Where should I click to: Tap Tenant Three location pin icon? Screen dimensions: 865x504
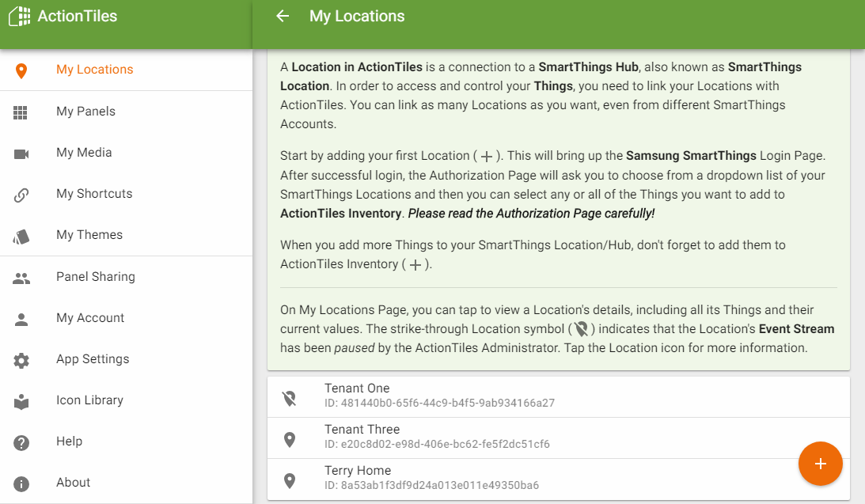coord(290,439)
